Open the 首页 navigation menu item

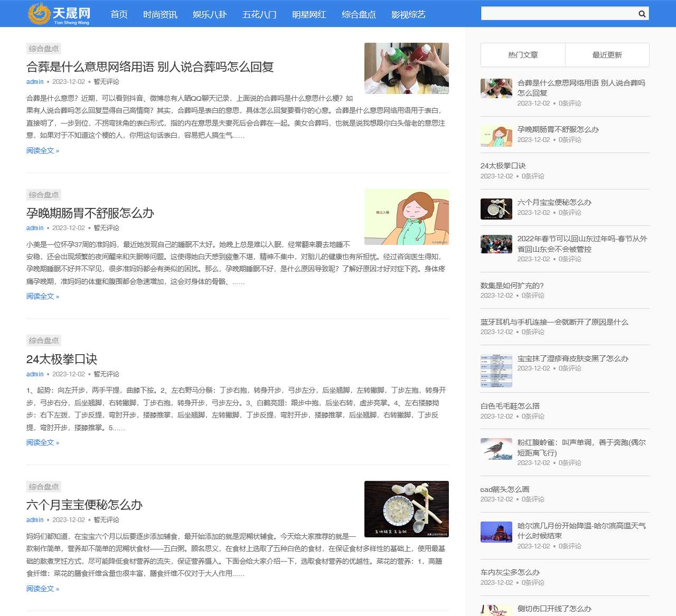coord(119,14)
